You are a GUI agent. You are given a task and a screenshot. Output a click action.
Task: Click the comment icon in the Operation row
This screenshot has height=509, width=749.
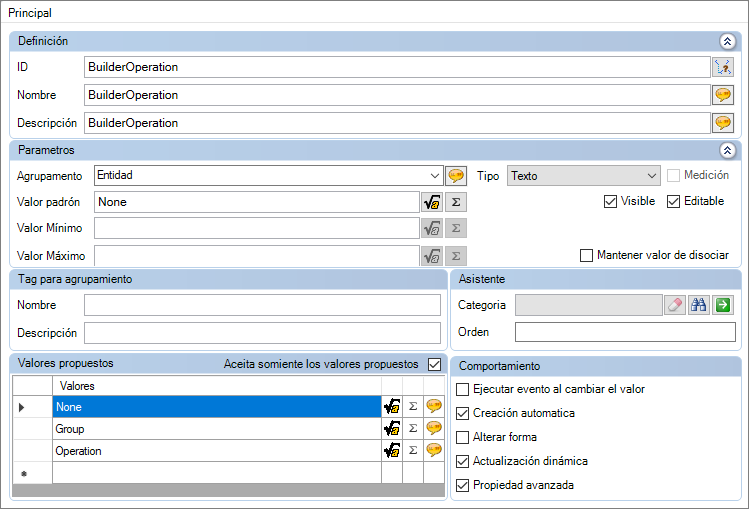tap(434, 451)
